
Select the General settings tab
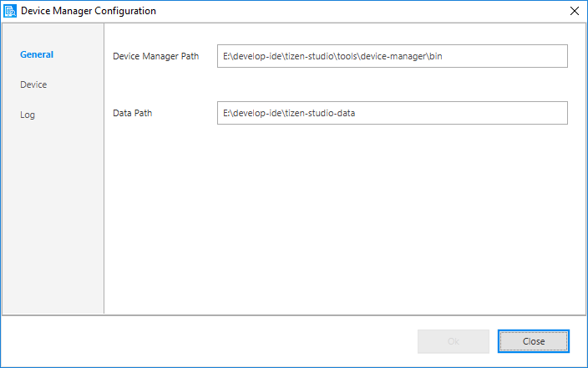37,55
